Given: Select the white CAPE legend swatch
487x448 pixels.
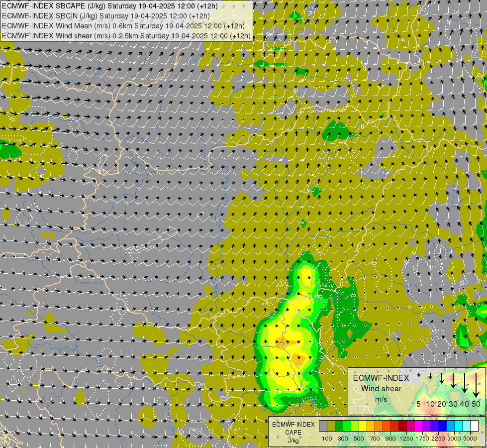Looking at the screenshot, I should 474,426.
